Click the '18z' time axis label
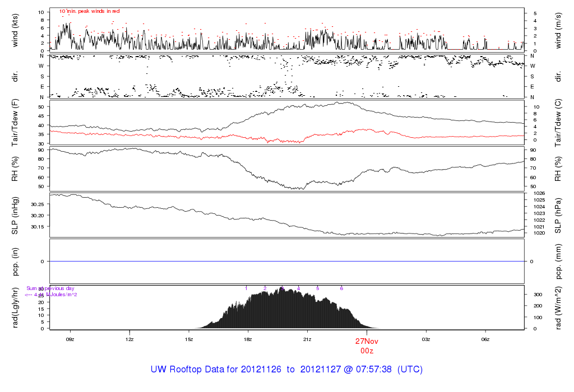 tap(248, 339)
